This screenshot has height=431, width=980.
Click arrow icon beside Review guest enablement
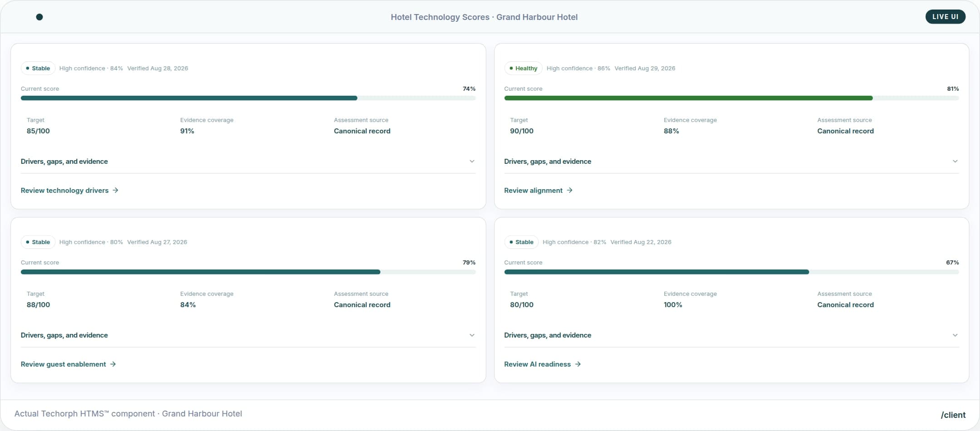(113, 364)
